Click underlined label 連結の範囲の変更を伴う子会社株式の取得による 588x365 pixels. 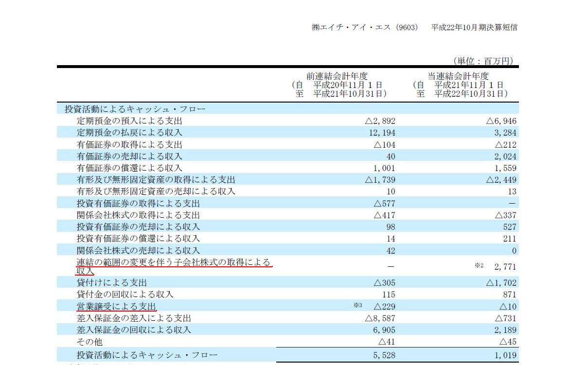click(174, 262)
